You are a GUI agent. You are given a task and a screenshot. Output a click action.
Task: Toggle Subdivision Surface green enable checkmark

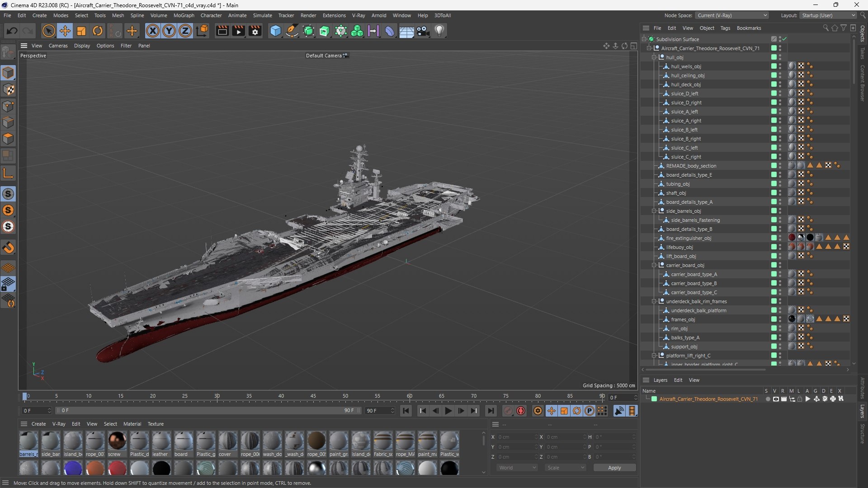click(x=784, y=39)
